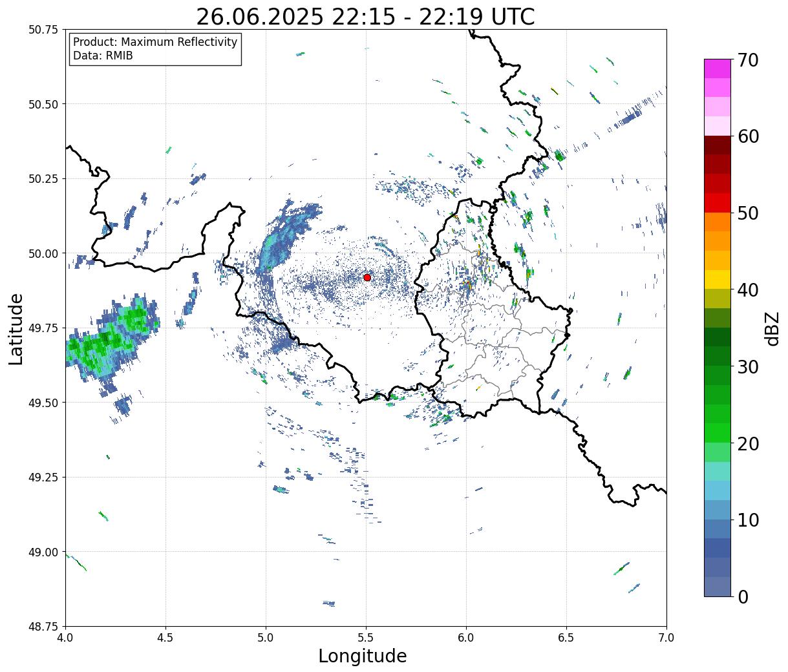Click latitude tick label 49.25

[43, 478]
